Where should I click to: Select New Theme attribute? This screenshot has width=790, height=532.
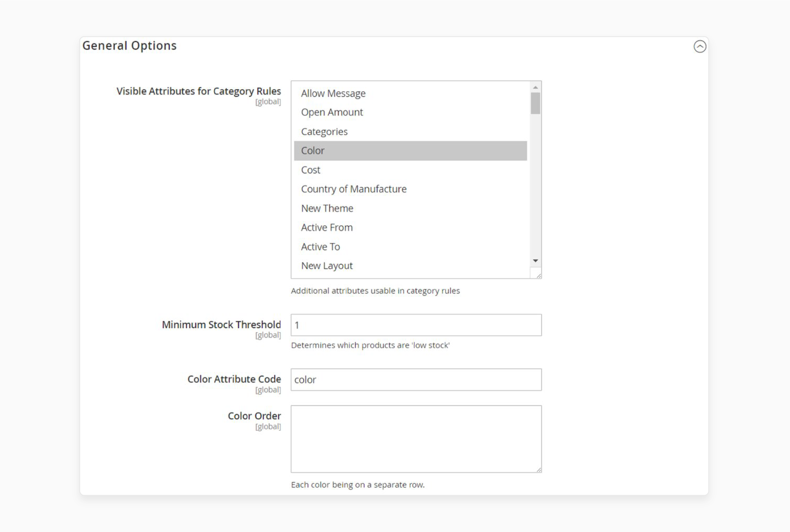(410, 208)
